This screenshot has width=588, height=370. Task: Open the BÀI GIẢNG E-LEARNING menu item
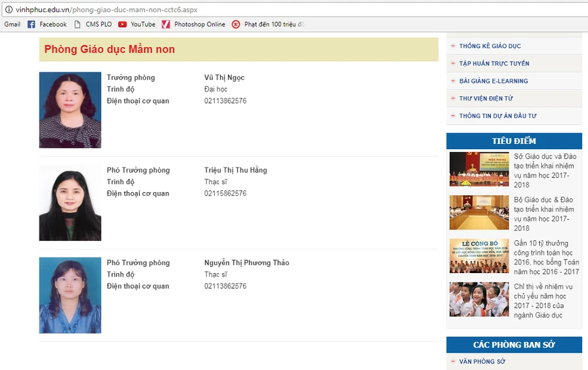click(x=493, y=81)
